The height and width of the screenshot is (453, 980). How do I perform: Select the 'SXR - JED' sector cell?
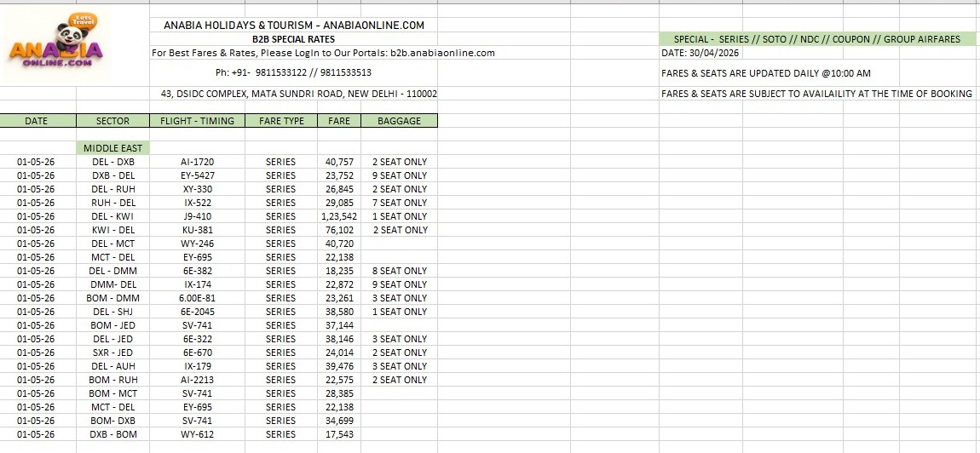[x=113, y=353]
